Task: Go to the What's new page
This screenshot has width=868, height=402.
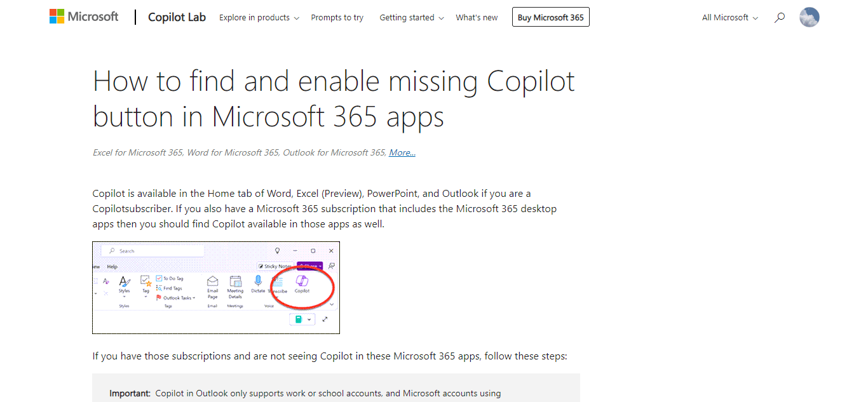Action: pos(477,18)
